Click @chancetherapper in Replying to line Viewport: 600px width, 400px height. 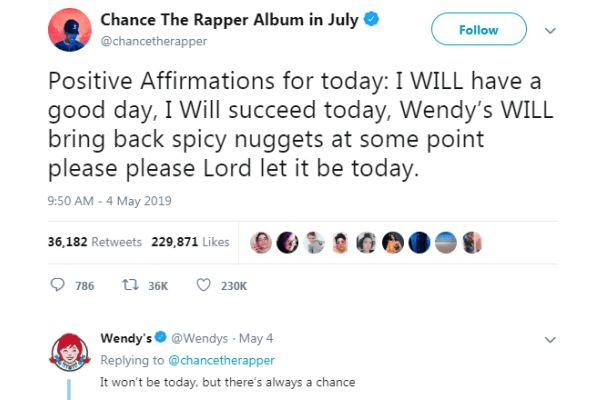pos(224,360)
